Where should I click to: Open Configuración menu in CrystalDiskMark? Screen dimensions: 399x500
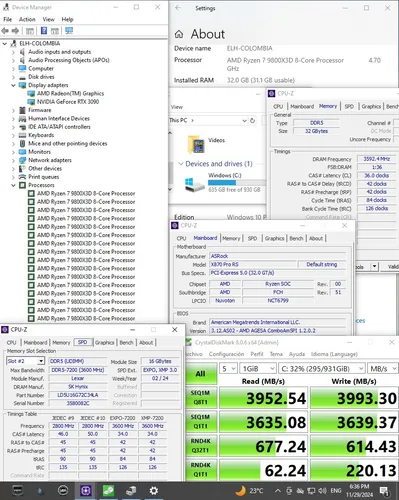(226, 354)
